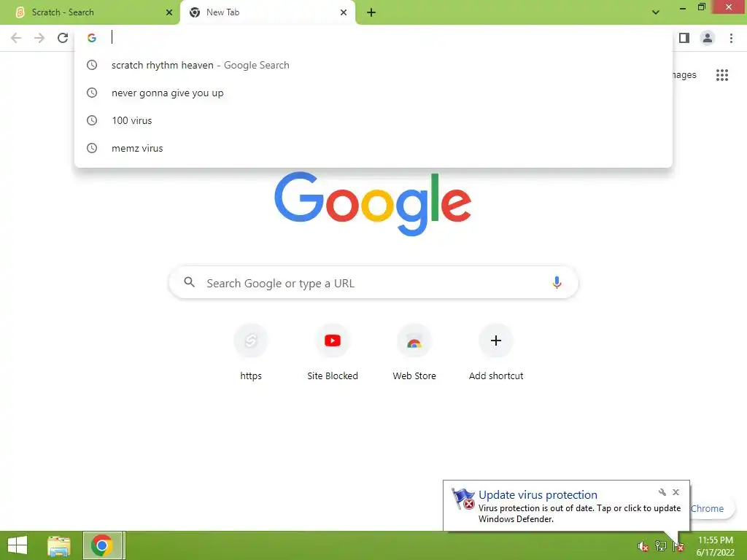Click the forward navigation arrow

[x=39, y=38]
